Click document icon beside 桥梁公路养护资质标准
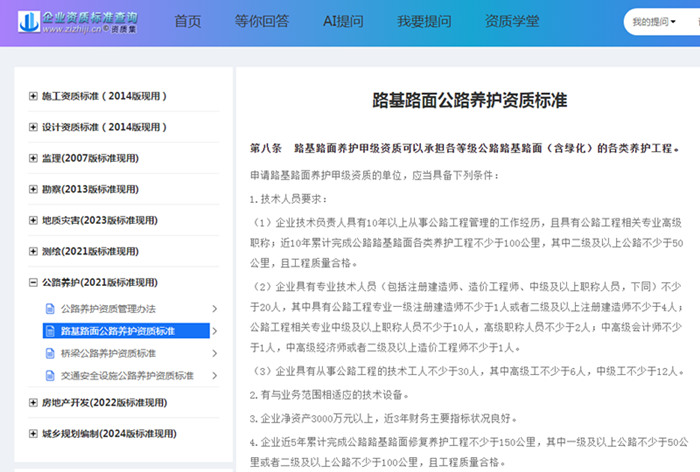700x472 pixels. click(50, 353)
